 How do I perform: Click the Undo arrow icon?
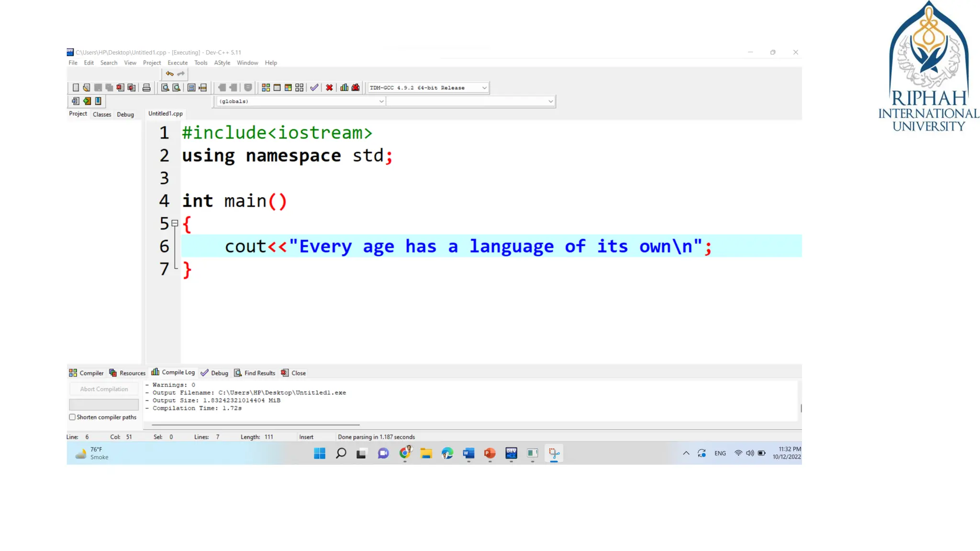coord(169,74)
